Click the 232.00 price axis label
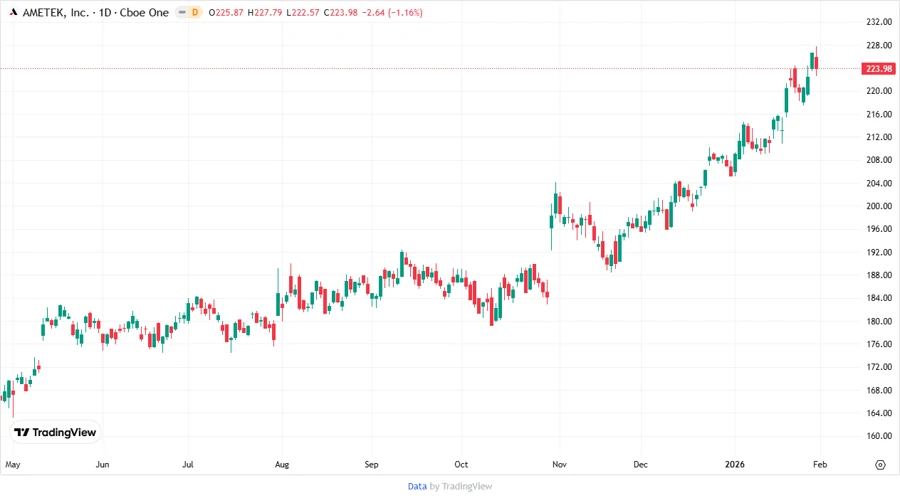 879,22
